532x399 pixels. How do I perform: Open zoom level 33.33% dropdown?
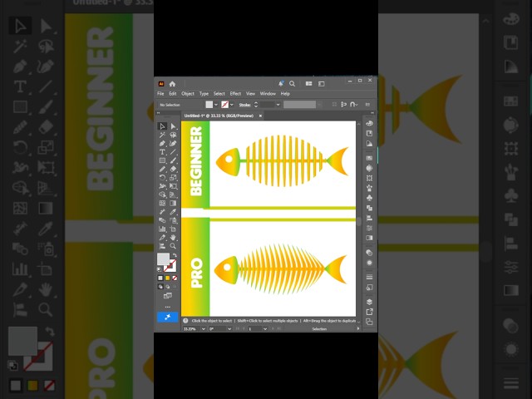[203, 329]
